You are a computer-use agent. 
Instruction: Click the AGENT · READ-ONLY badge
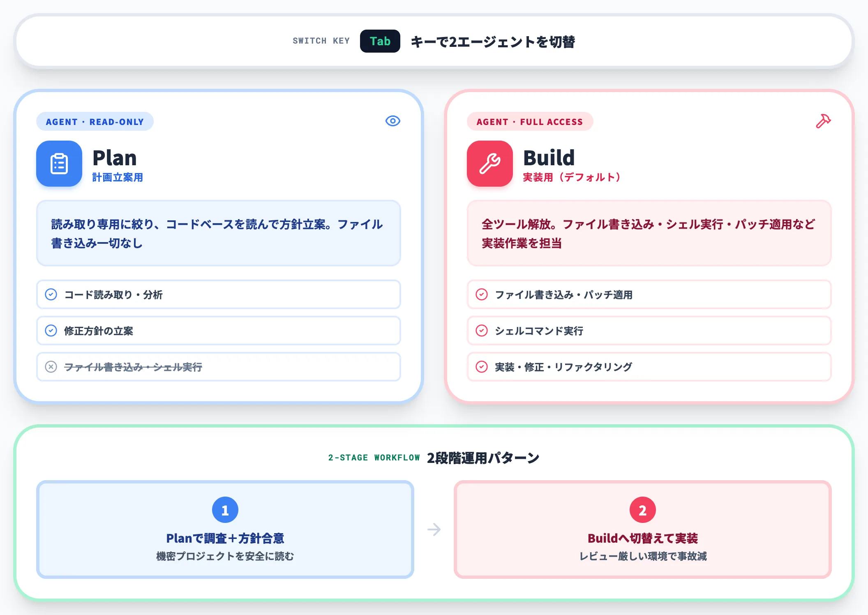95,122
